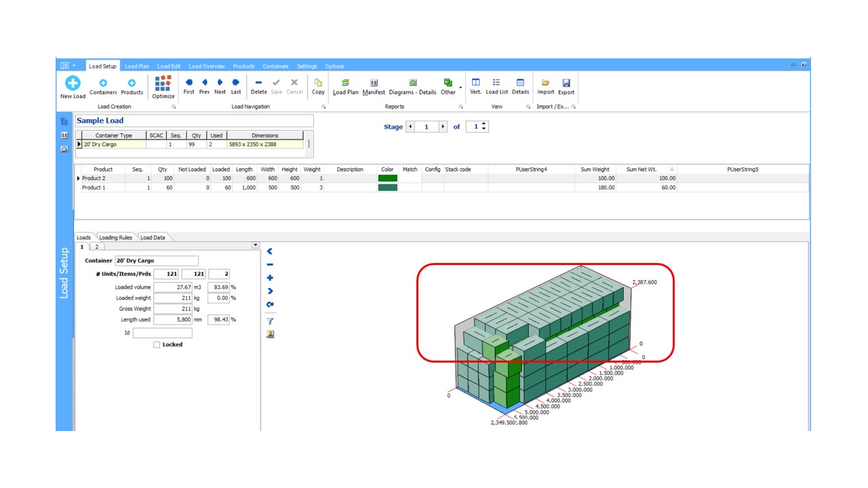Image resolution: width=868 pixels, height=488 pixels.
Task: Expand the Load Navigation group launcher
Action: [323, 107]
